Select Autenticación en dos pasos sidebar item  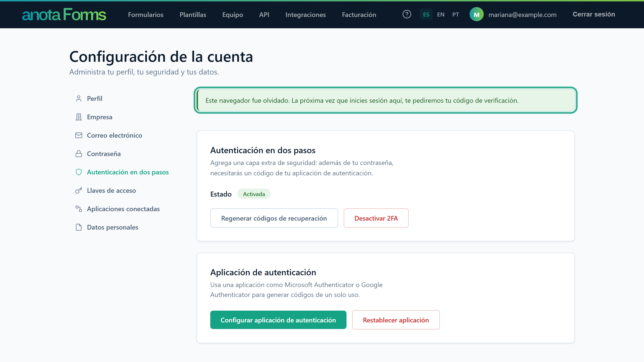(x=128, y=172)
